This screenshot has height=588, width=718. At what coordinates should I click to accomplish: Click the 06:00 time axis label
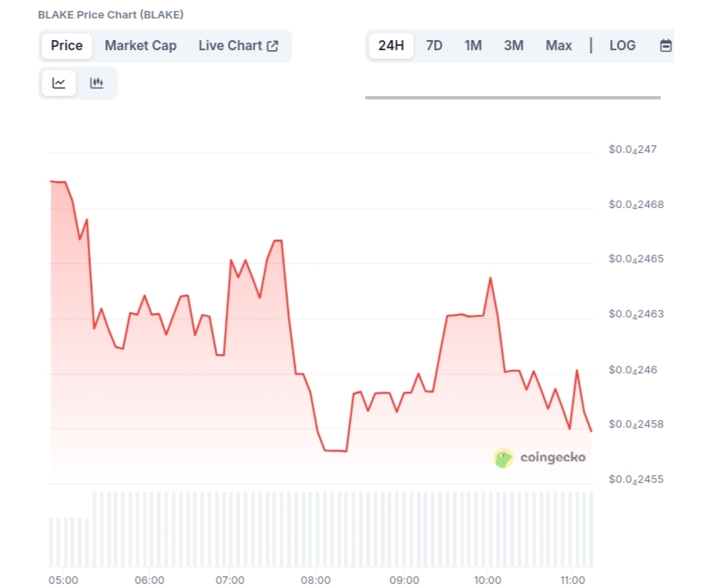tap(149, 580)
